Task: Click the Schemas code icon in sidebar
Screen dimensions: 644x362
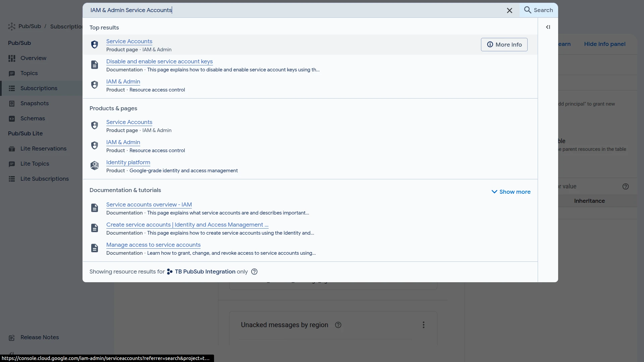Action: pyautogui.click(x=12, y=119)
